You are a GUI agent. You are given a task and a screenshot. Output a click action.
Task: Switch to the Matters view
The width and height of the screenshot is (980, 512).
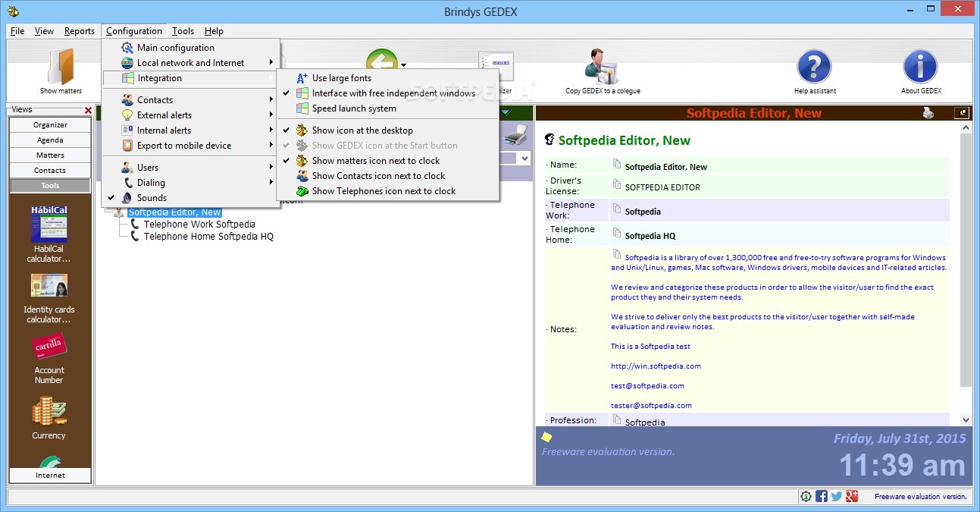pyautogui.click(x=50, y=155)
